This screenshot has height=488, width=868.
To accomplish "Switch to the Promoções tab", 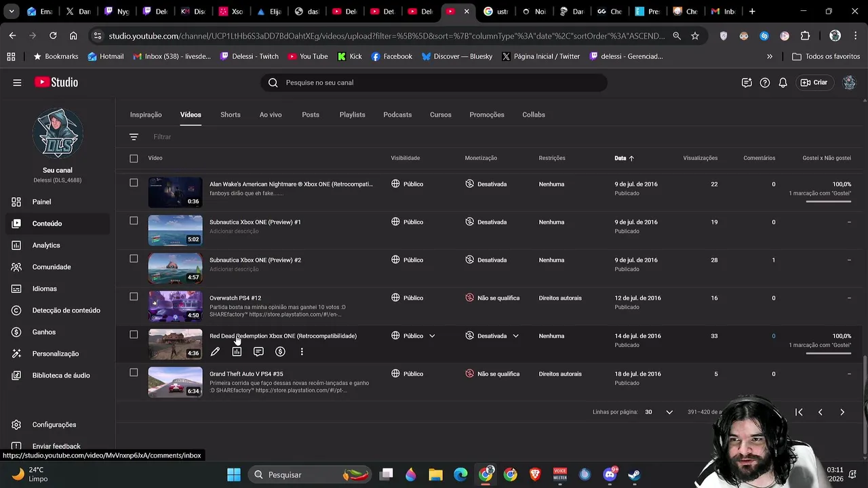I will tap(487, 115).
